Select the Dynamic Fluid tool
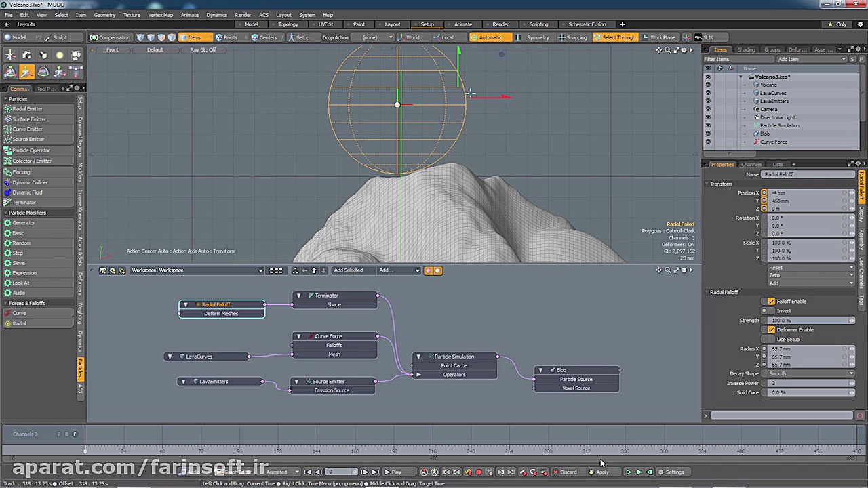The height and width of the screenshot is (488, 868). 27,192
